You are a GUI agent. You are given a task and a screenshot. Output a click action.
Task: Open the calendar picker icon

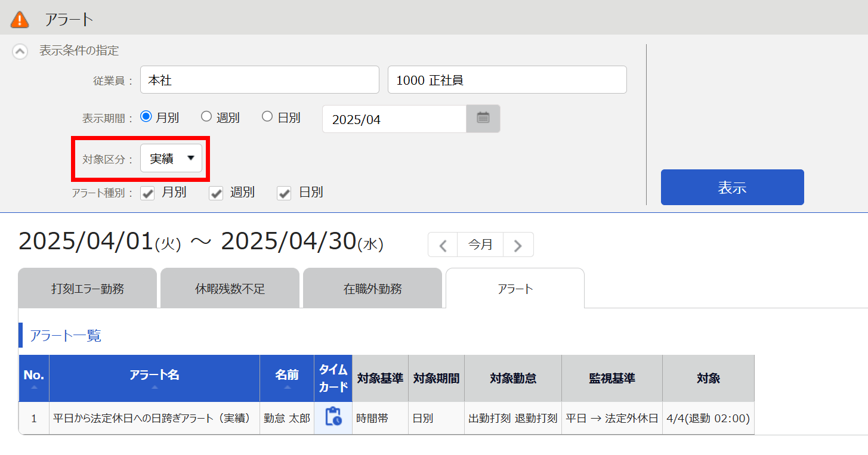[x=483, y=119]
